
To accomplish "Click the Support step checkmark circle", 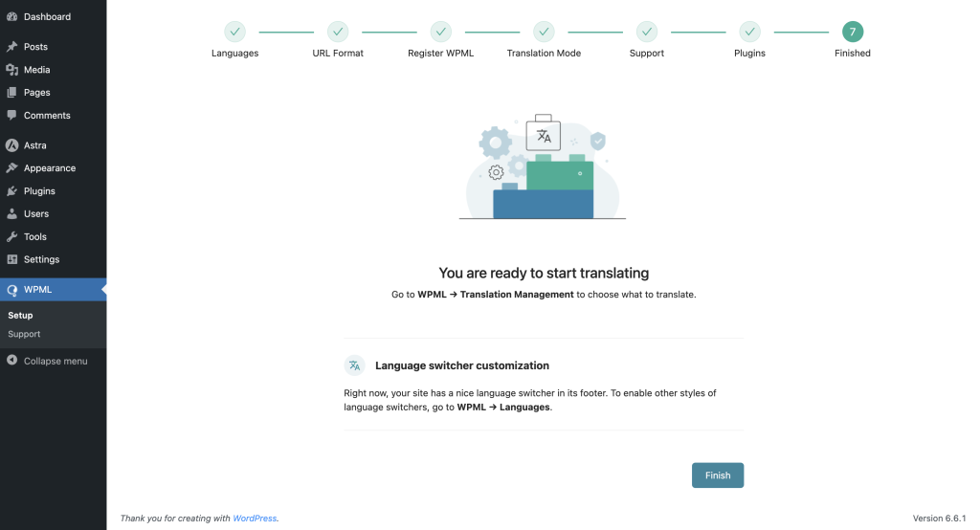I will (647, 32).
